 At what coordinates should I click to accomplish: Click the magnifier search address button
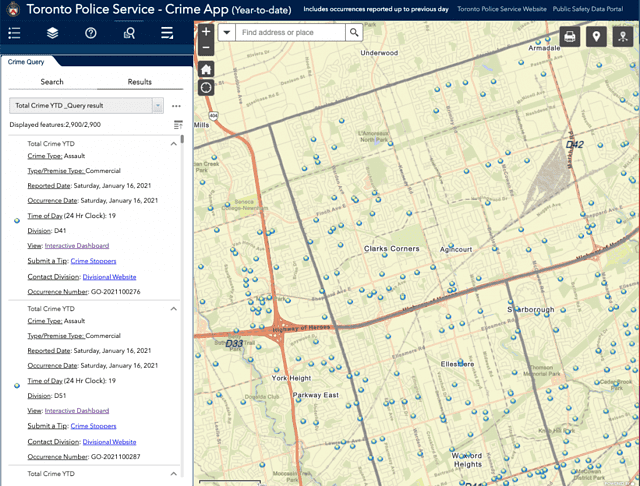[355, 33]
